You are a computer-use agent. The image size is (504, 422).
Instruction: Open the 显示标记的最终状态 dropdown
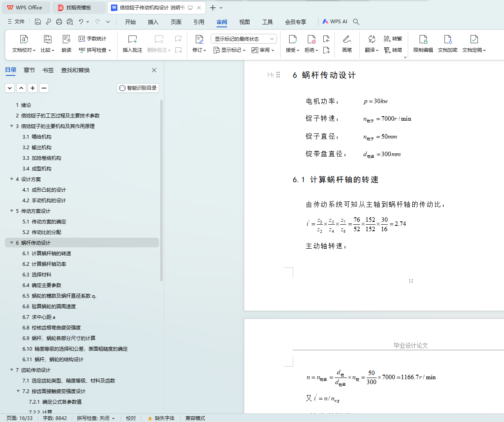click(x=244, y=39)
